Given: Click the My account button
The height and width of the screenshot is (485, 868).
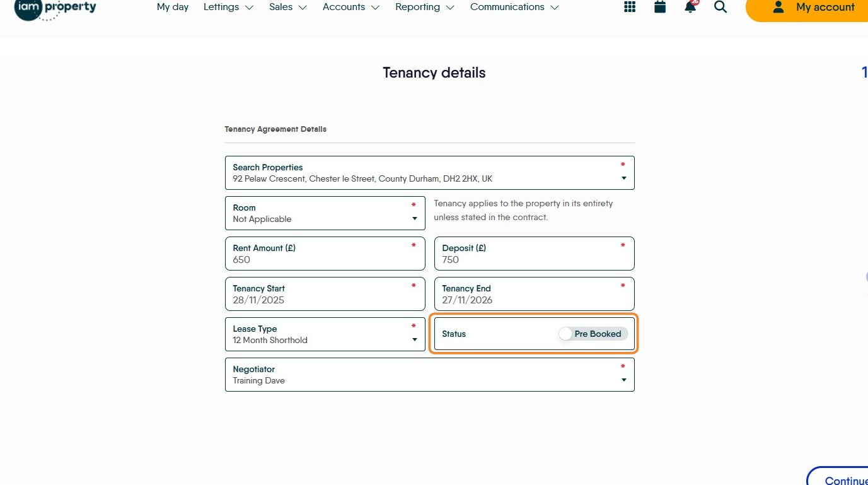Looking at the screenshot, I should coord(813,8).
